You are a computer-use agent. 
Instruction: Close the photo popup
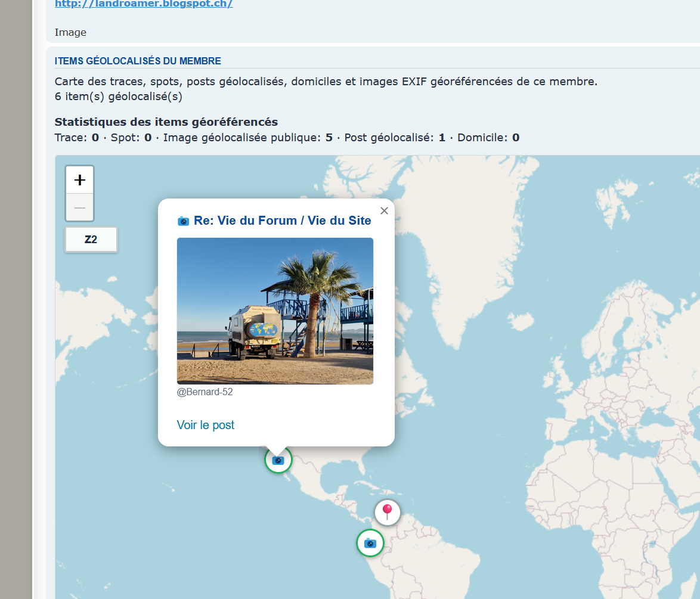[x=384, y=211]
